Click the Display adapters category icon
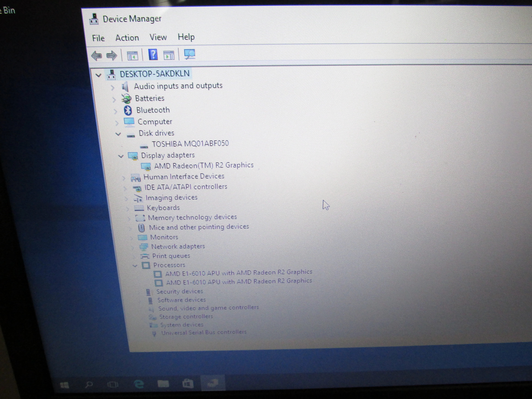The image size is (532, 399). click(x=133, y=156)
